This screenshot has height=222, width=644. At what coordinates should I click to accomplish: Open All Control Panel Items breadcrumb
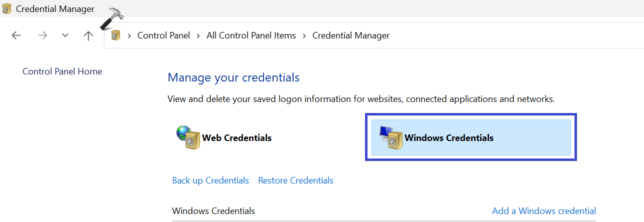pos(251,35)
